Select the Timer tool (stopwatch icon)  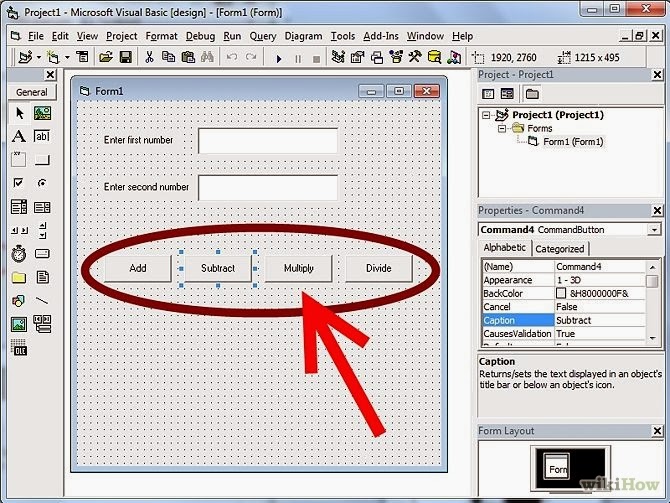[18, 254]
